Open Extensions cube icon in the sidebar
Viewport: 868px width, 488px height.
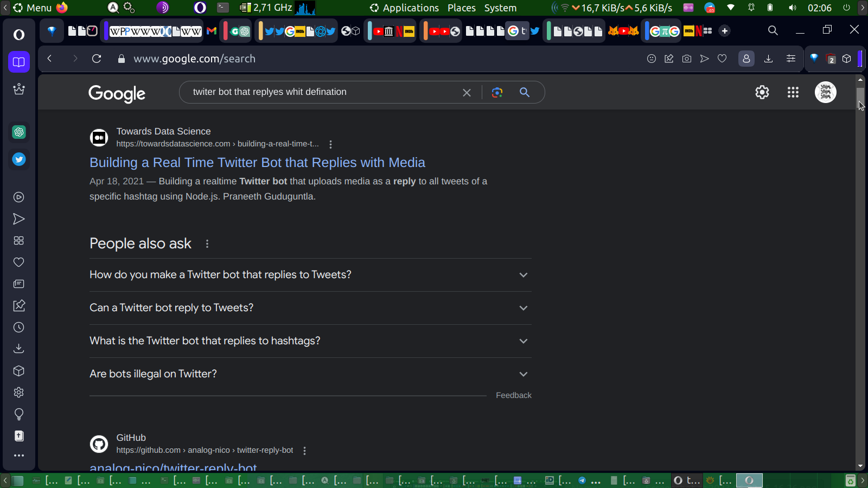click(x=19, y=371)
